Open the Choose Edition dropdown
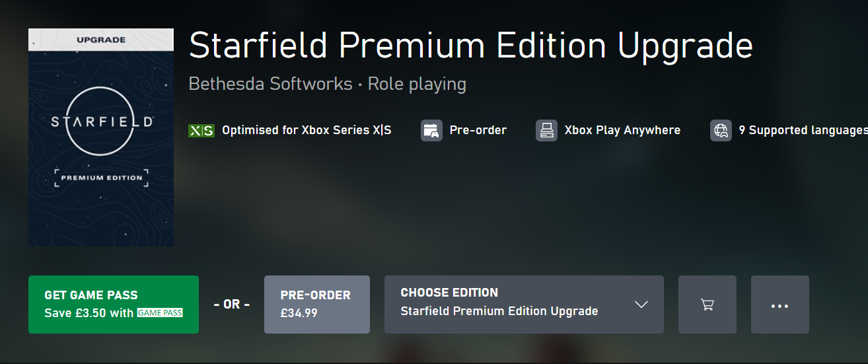 click(x=524, y=305)
